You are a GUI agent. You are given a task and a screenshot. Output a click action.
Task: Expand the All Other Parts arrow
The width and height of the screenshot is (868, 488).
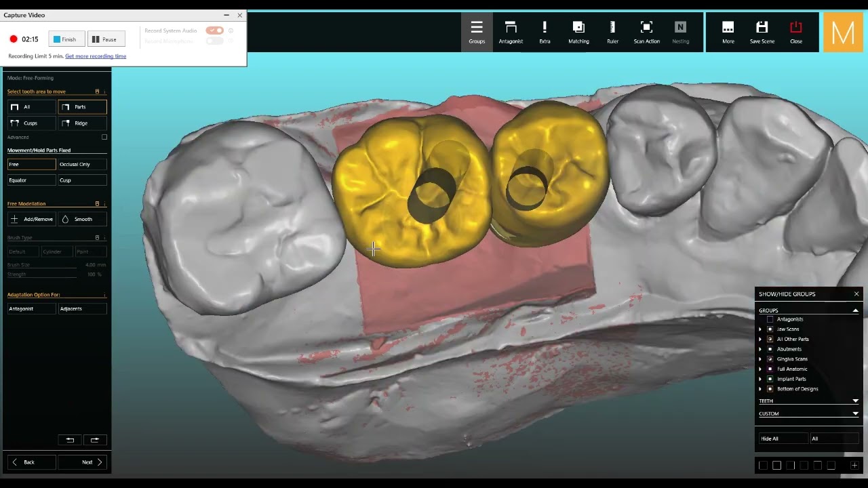(759, 339)
